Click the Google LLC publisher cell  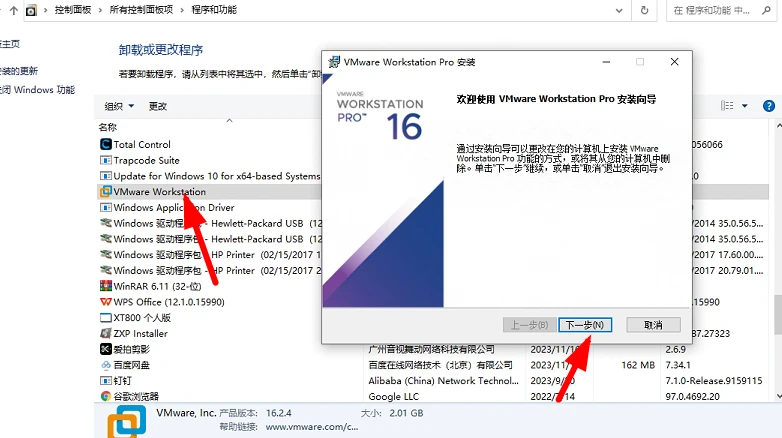393,397
